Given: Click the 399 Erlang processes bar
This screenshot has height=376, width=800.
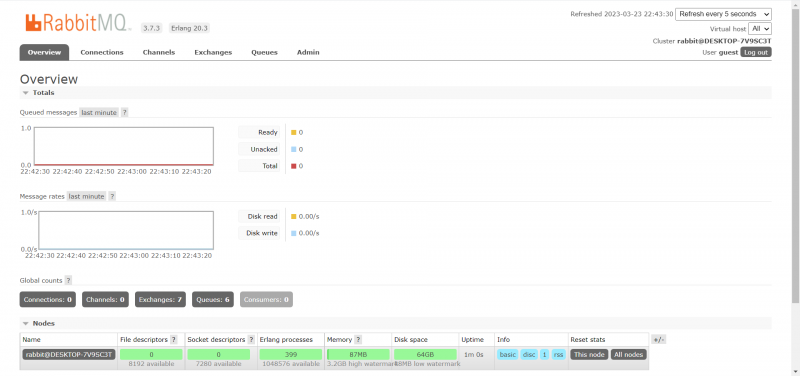Looking at the screenshot, I should (x=291, y=355).
